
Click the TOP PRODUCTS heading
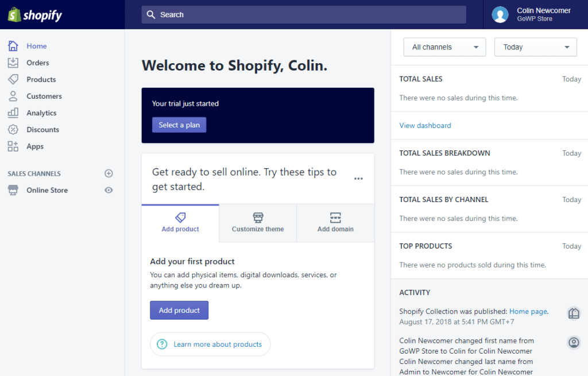tap(425, 246)
